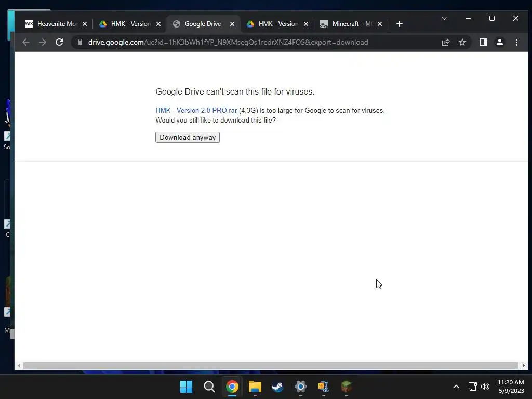Go forward to the next page
The height and width of the screenshot is (399, 532).
click(43, 43)
